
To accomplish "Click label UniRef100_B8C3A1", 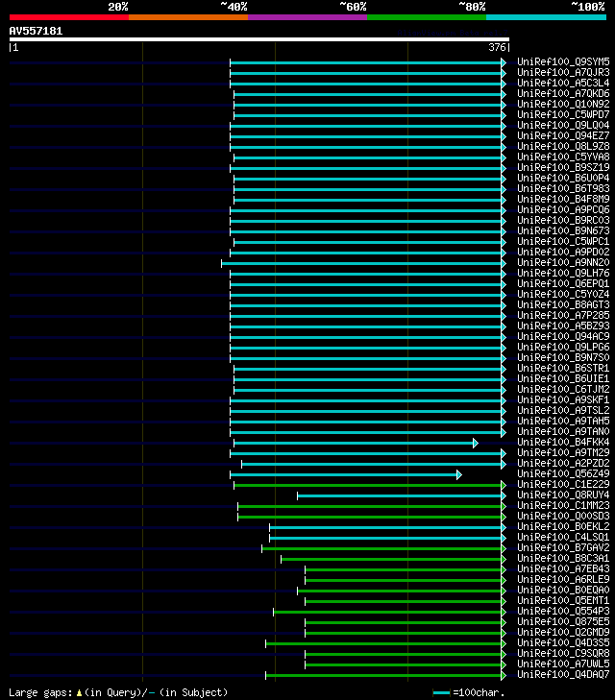I will tap(563, 559).
